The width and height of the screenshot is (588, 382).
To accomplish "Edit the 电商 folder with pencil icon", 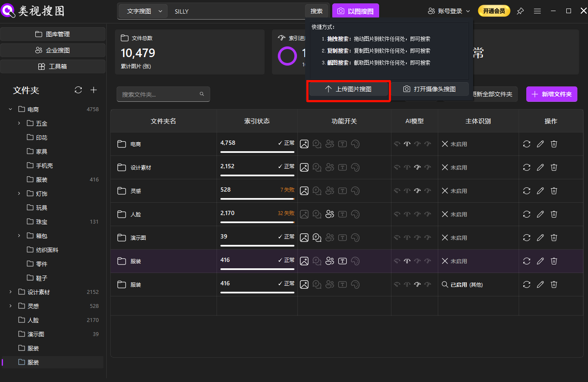I will point(540,144).
